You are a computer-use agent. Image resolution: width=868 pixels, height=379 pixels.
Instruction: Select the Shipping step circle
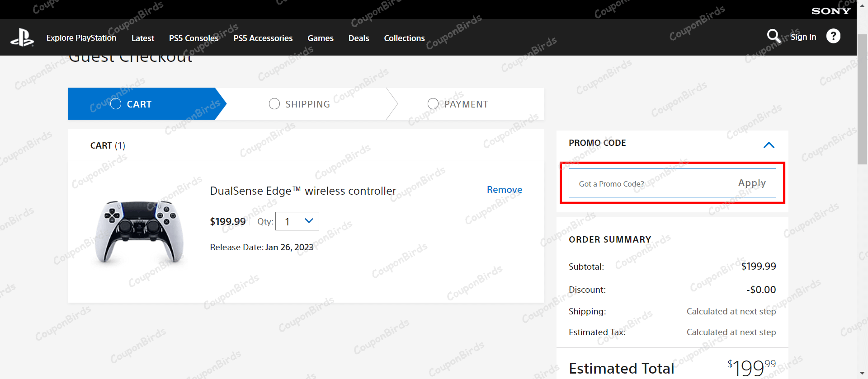pyautogui.click(x=274, y=104)
